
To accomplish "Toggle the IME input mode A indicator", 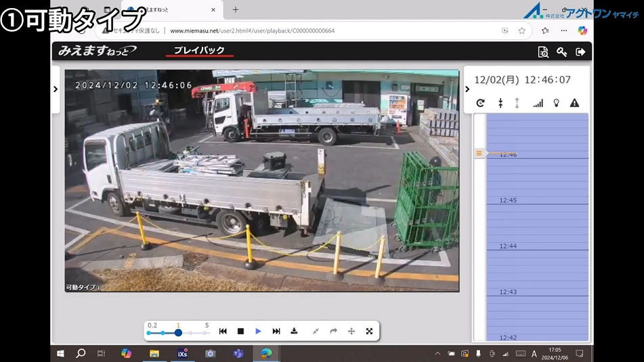I will click(534, 354).
